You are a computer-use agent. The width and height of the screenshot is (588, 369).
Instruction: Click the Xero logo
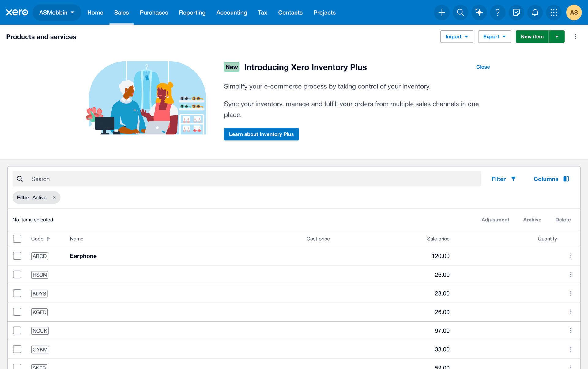coord(17,12)
